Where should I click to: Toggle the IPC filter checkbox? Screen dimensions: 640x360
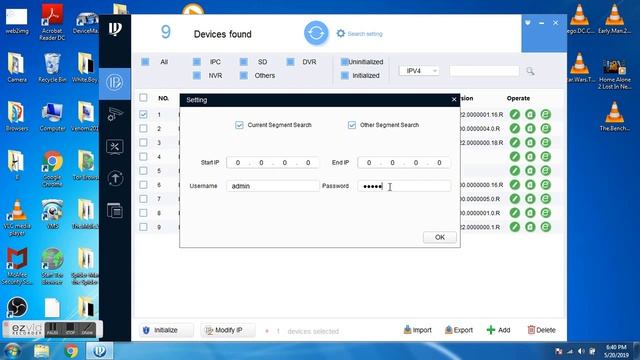[x=197, y=62]
